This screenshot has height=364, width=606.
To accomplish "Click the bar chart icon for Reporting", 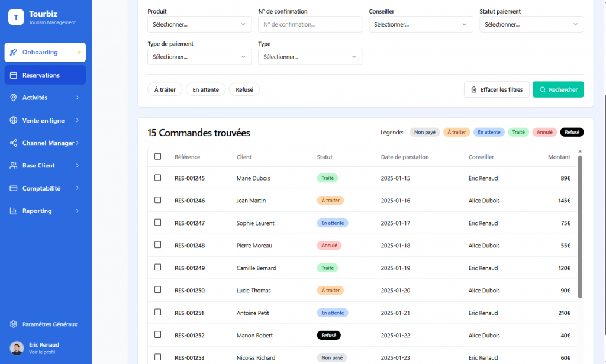I will [14, 211].
